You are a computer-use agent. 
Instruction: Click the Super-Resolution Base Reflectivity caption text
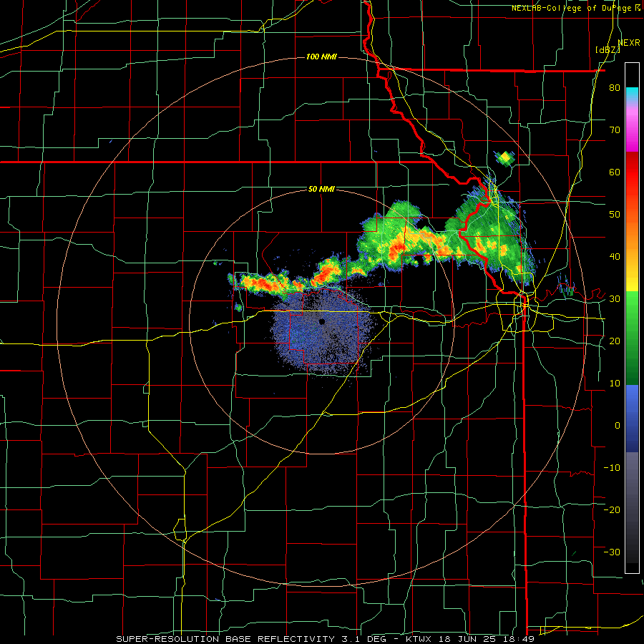point(326,639)
